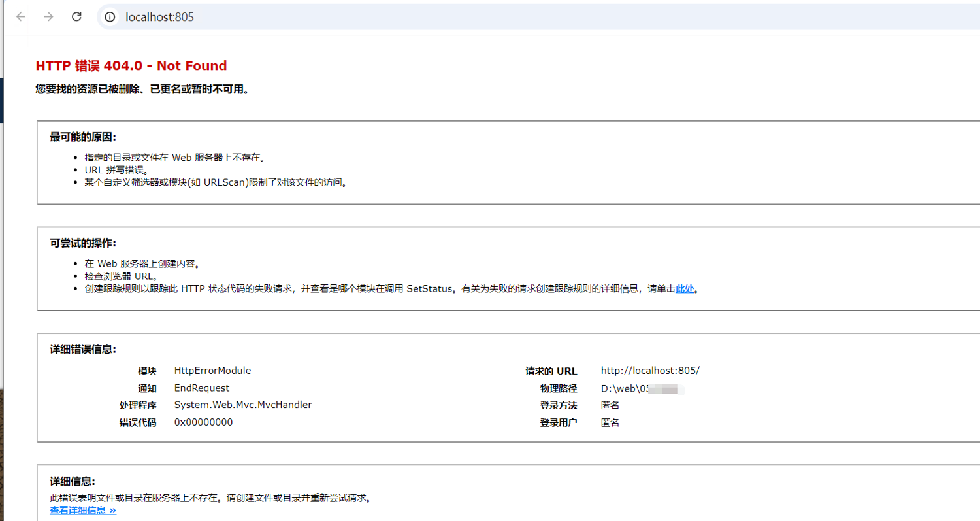This screenshot has height=521, width=980.
Task: Click the 可尝试的操作 section heading
Action: (83, 243)
